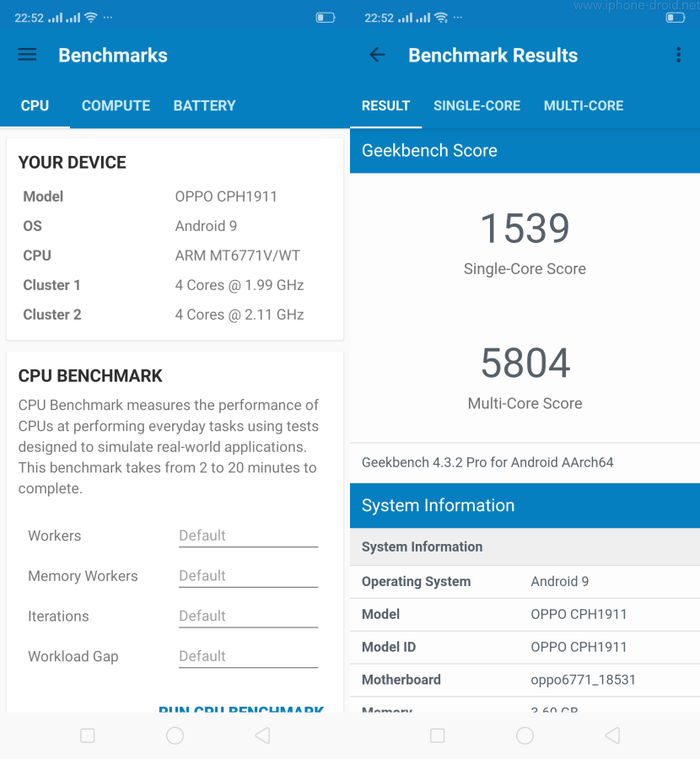Tap the circle home button on left phone

click(175, 735)
